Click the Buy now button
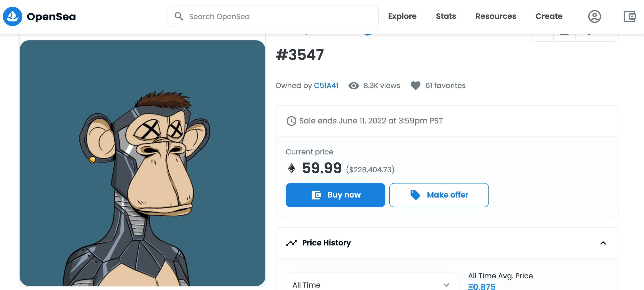Image resolution: width=644 pixels, height=290 pixels. click(x=335, y=195)
